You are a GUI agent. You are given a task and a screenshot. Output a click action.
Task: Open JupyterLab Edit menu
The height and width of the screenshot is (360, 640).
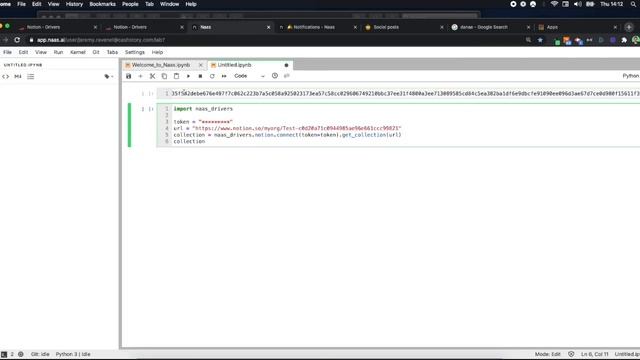coord(23,52)
